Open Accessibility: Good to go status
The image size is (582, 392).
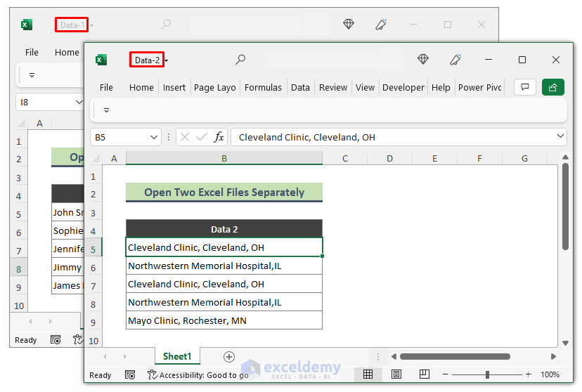click(198, 375)
